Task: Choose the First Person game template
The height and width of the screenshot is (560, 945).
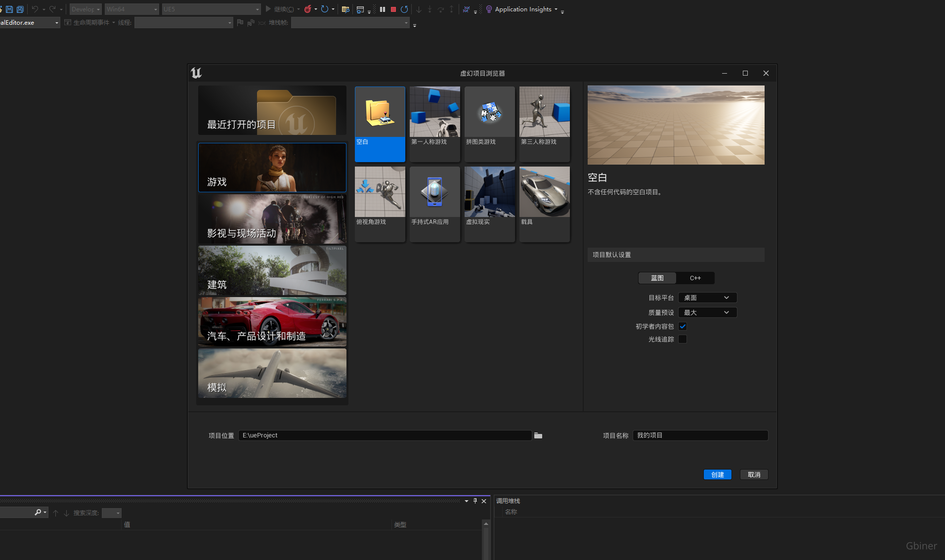Action: [434, 113]
